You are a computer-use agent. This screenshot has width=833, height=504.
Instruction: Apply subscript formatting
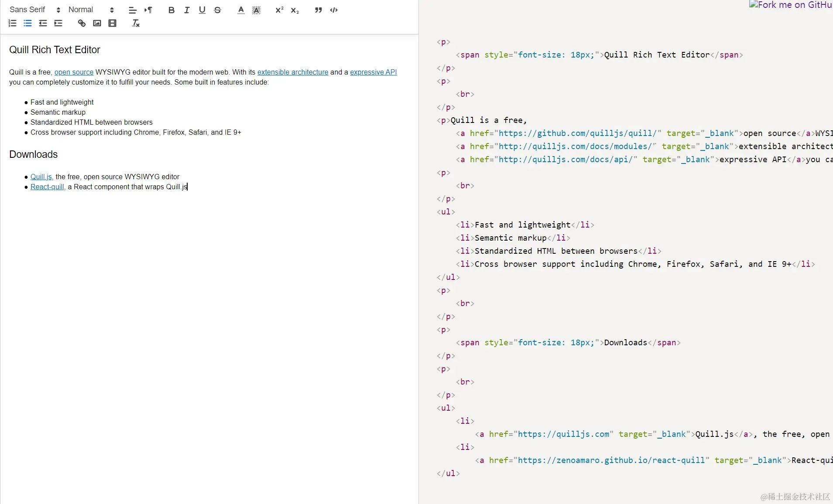295,10
